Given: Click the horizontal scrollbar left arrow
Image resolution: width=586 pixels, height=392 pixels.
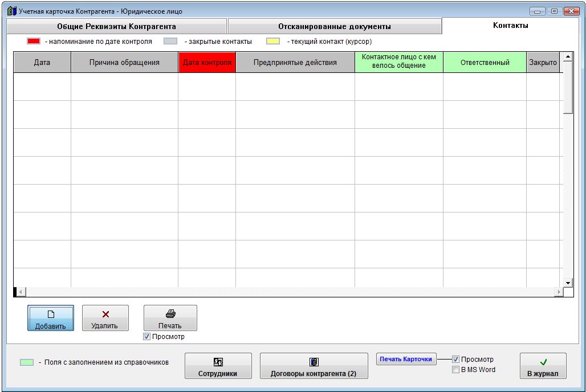Looking at the screenshot, I should pyautogui.click(x=21, y=292).
